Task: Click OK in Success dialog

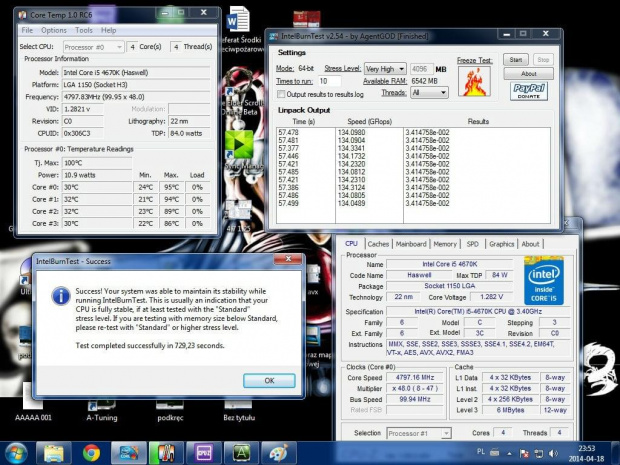Action: pos(269,380)
